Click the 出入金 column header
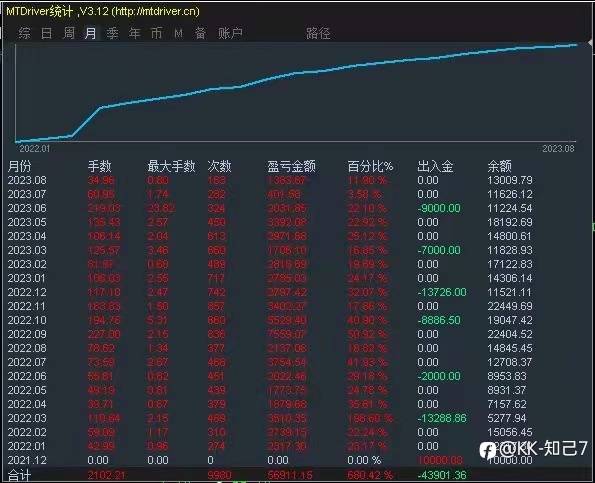The width and height of the screenshot is (595, 483). click(435, 166)
